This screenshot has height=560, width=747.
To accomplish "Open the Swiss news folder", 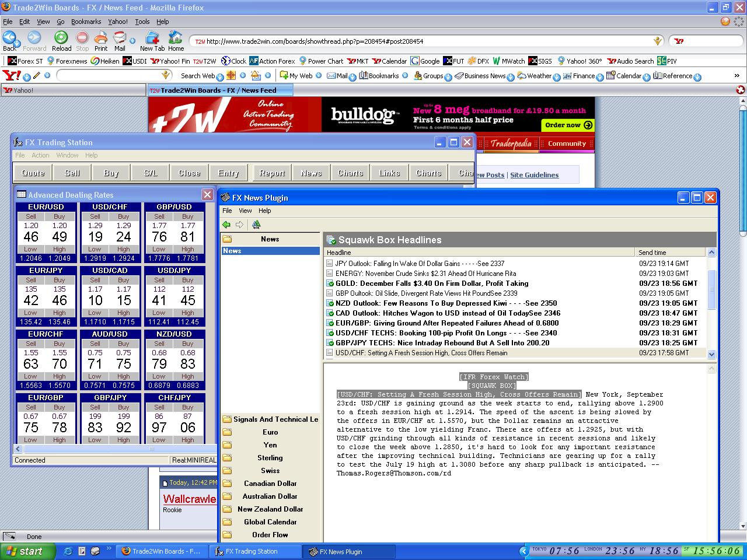I will [270, 471].
